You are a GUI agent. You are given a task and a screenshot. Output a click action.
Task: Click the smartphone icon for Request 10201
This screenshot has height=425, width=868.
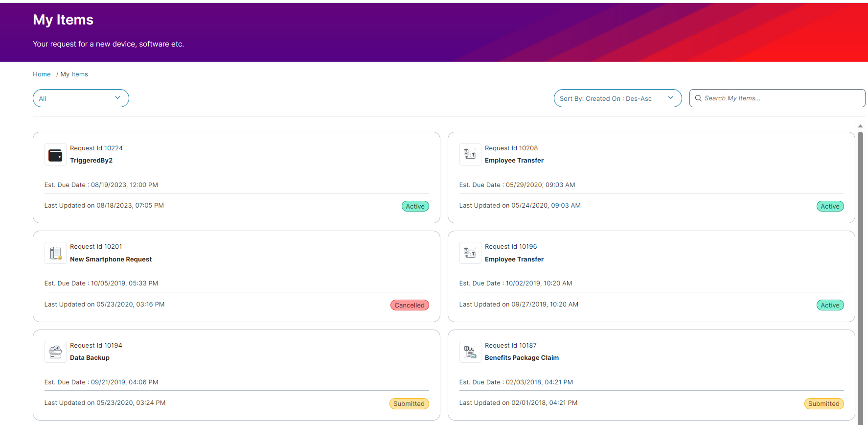click(x=55, y=254)
